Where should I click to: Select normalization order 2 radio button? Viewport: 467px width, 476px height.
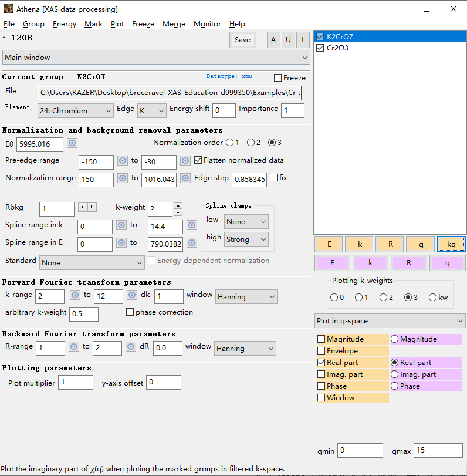point(251,143)
